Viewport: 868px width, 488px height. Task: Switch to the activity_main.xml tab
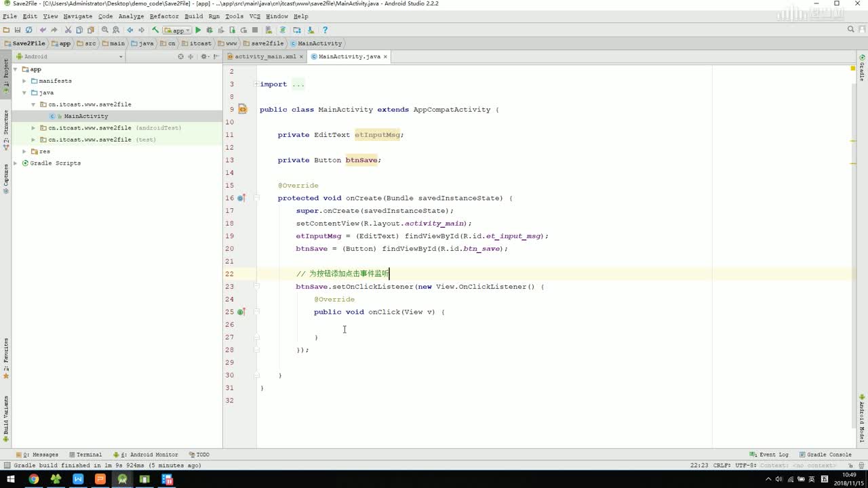point(265,56)
